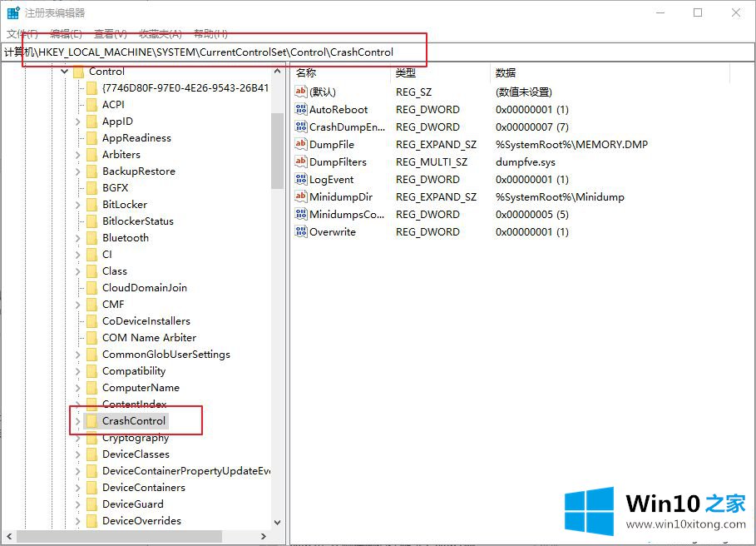Click the CrashDumpEnabled DWORD icon
Image resolution: width=756 pixels, height=546 pixels.
point(301,127)
